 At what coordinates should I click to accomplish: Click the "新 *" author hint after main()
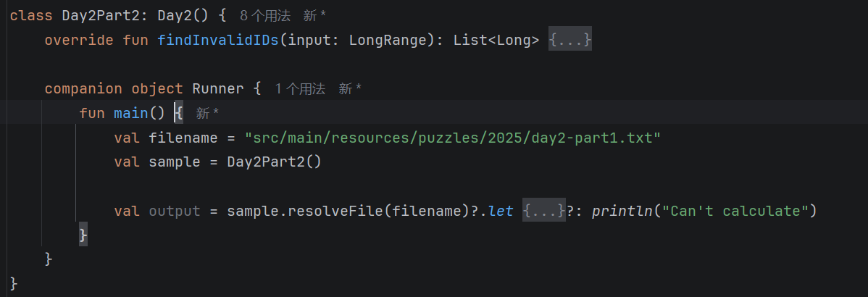coord(207,114)
